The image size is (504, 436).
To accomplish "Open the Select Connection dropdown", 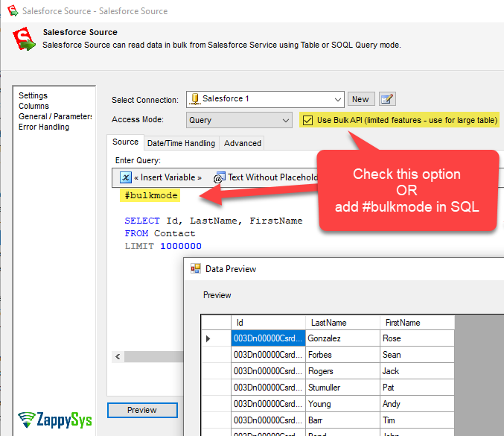I will click(x=336, y=99).
